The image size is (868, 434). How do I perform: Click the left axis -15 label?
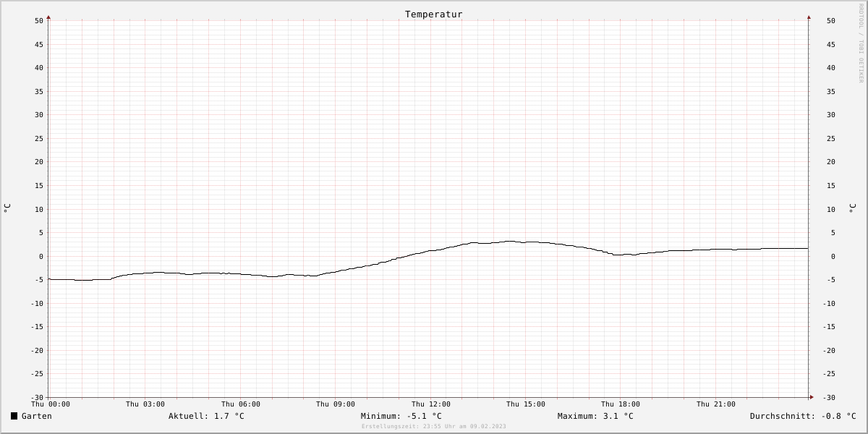click(x=37, y=327)
